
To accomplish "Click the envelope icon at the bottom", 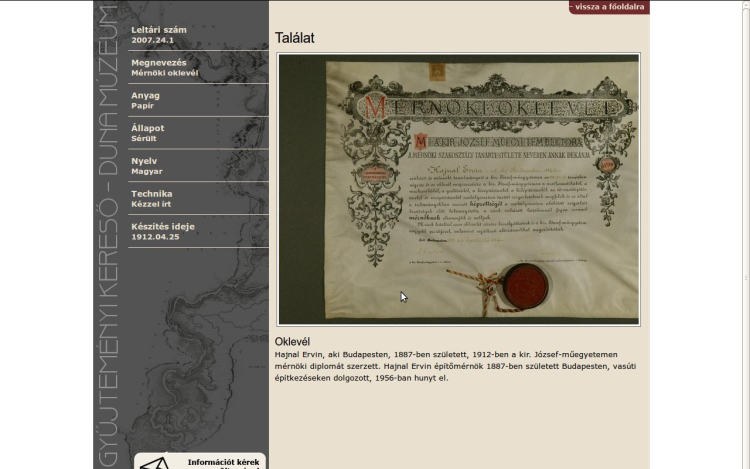I will pos(153,463).
